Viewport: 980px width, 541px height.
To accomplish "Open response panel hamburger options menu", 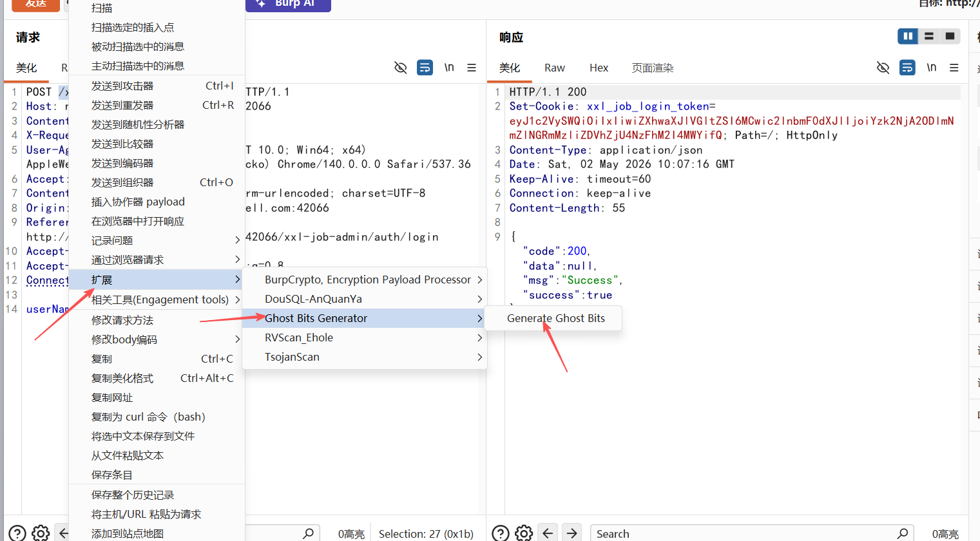I will (954, 68).
